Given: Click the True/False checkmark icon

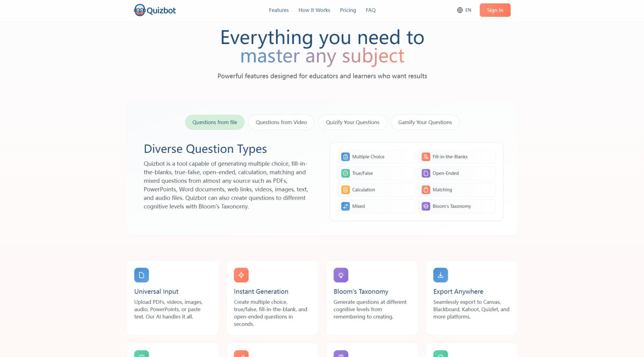Looking at the screenshot, I should (345, 173).
